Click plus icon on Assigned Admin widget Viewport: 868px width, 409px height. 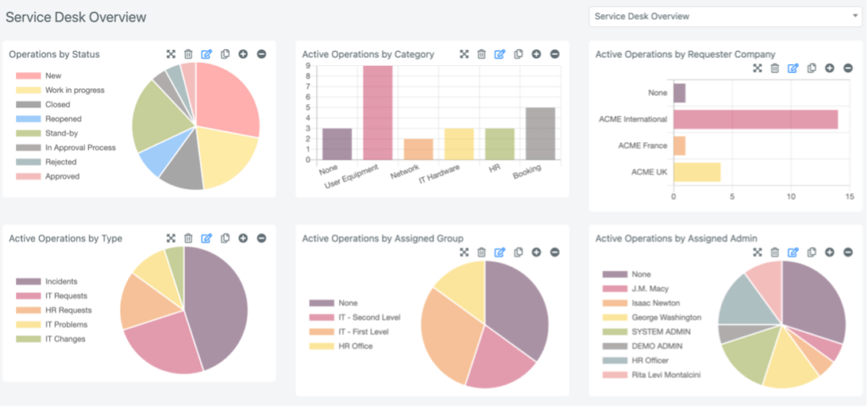(x=829, y=252)
